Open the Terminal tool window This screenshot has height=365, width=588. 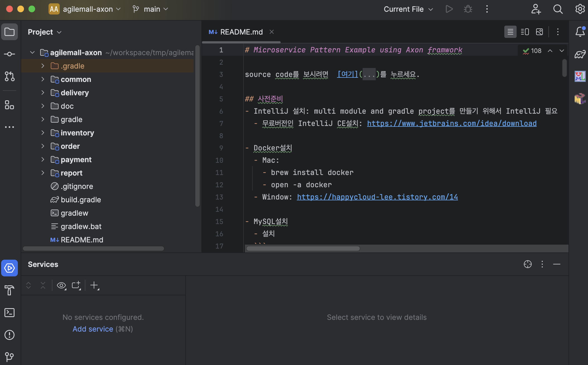coord(9,313)
